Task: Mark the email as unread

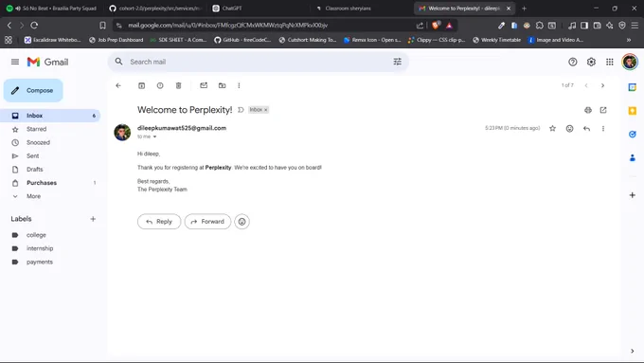Action: click(204, 85)
